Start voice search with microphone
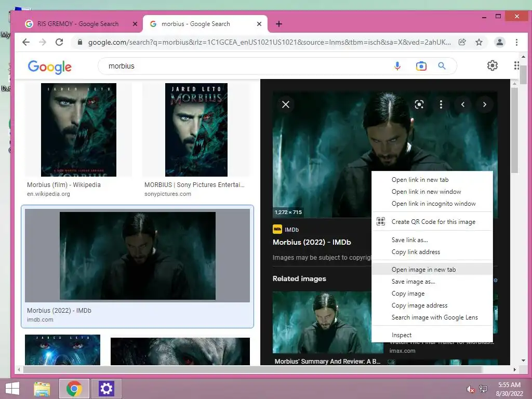Image resolution: width=532 pixels, height=399 pixels. point(397,66)
